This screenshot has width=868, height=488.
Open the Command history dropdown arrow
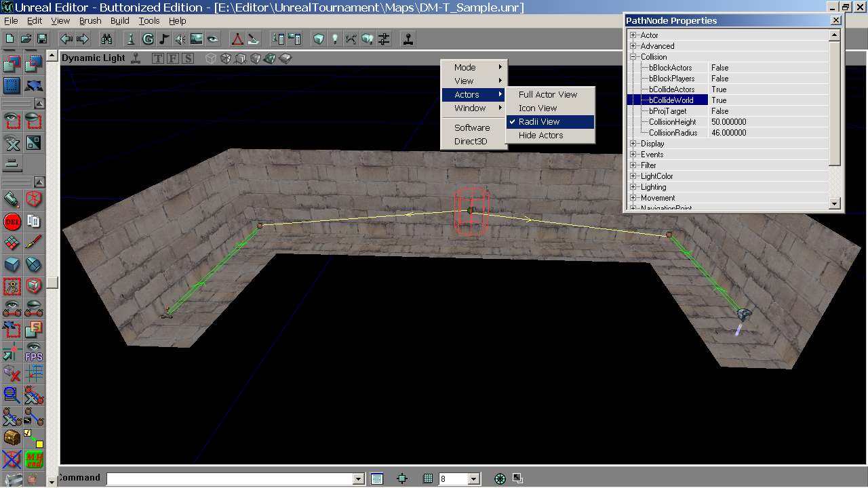click(x=359, y=479)
